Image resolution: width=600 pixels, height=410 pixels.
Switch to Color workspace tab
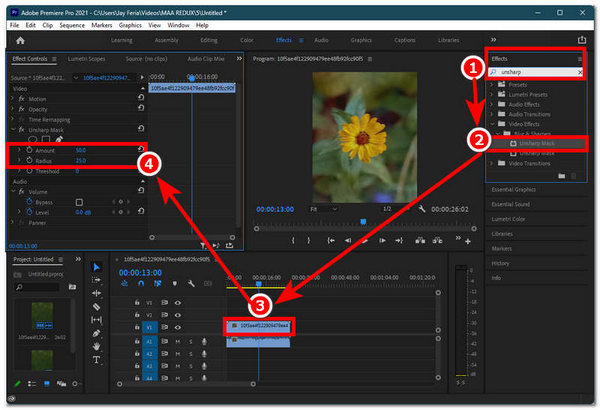246,40
